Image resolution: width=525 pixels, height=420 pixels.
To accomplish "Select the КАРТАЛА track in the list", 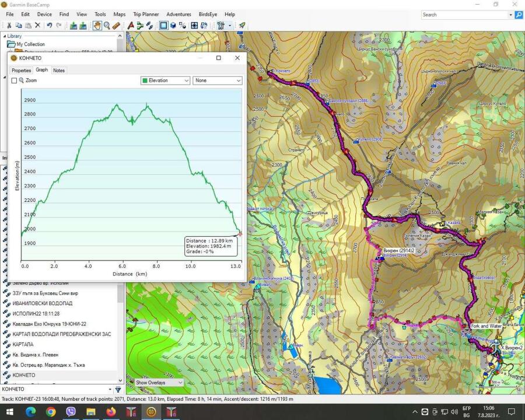I will point(23,344).
